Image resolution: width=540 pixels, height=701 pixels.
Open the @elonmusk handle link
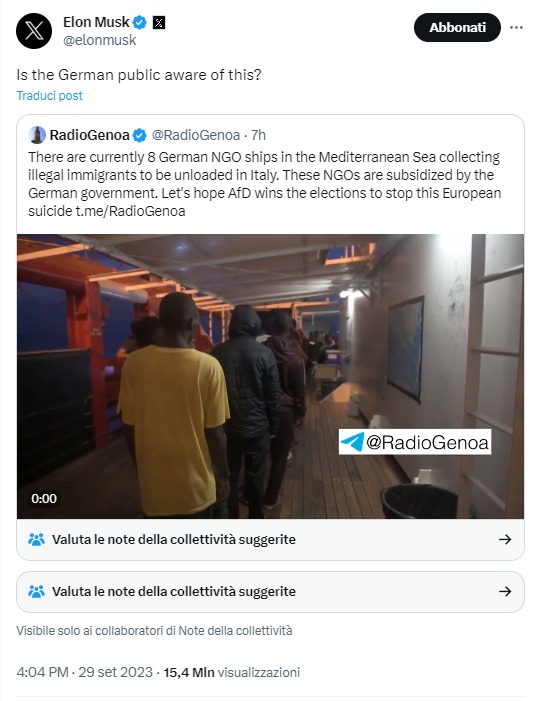tap(99, 40)
